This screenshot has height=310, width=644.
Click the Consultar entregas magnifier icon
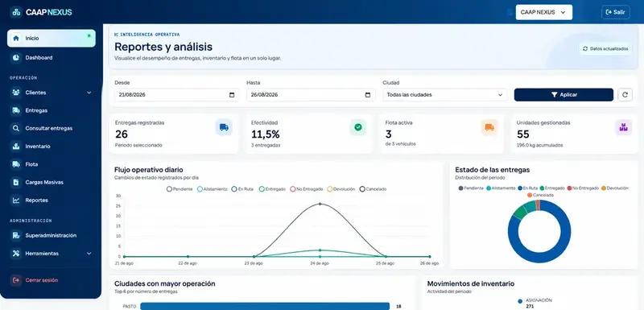tap(16, 128)
